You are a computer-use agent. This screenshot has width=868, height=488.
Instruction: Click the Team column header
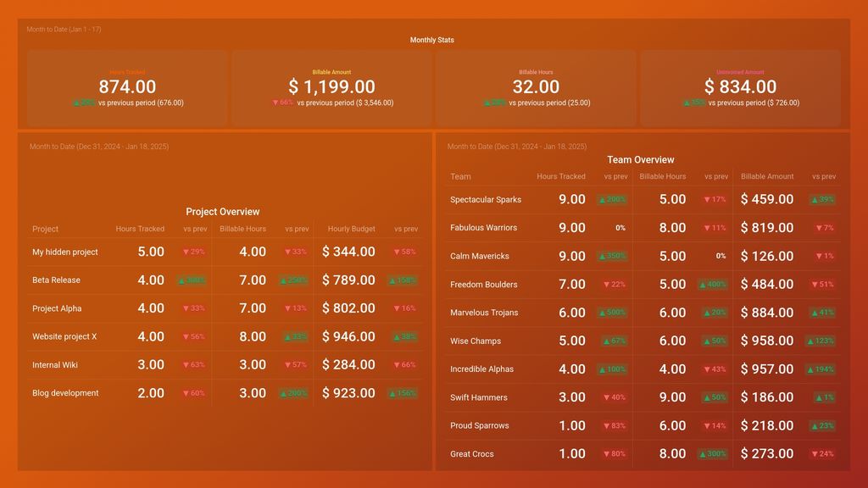pyautogui.click(x=460, y=176)
